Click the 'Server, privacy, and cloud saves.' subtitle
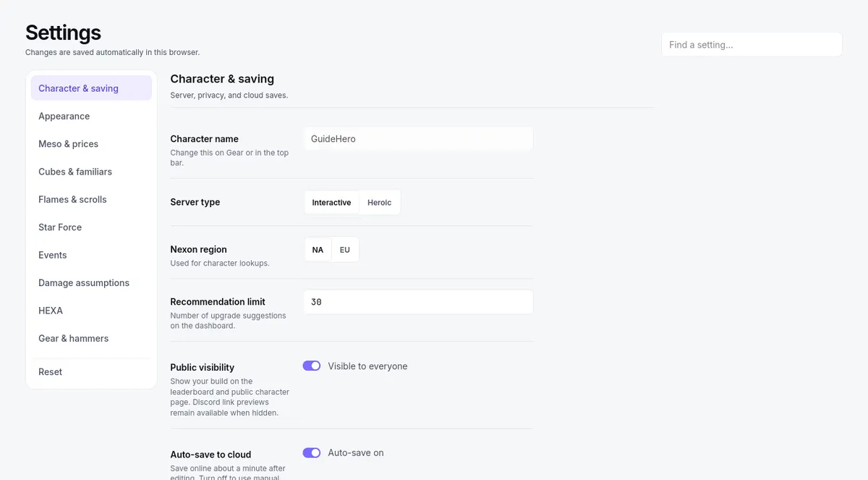 point(229,95)
